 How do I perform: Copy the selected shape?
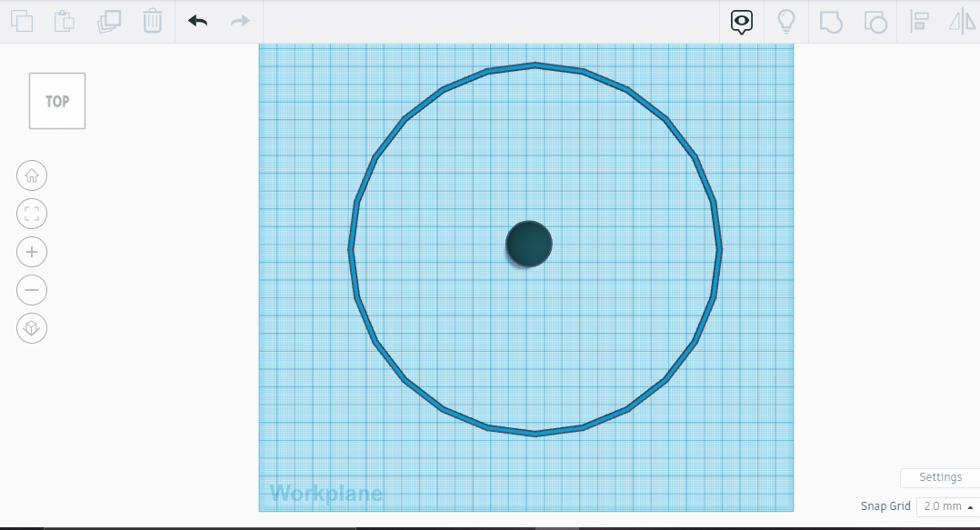tap(22, 21)
